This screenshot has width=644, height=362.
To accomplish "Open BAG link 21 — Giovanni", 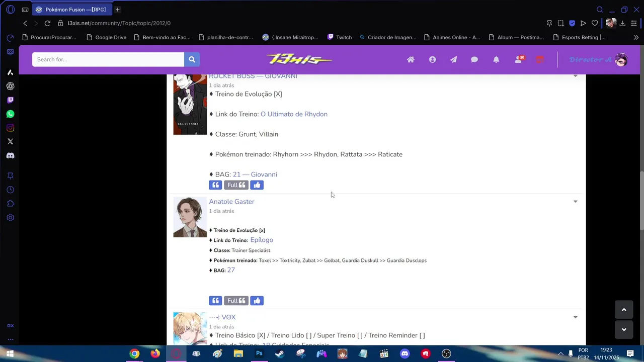I will 255,174.
